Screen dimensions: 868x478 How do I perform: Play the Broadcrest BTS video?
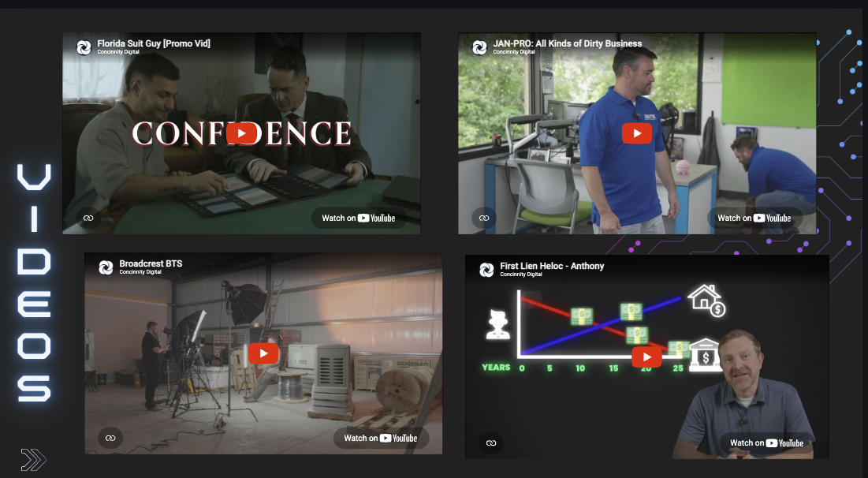point(263,353)
